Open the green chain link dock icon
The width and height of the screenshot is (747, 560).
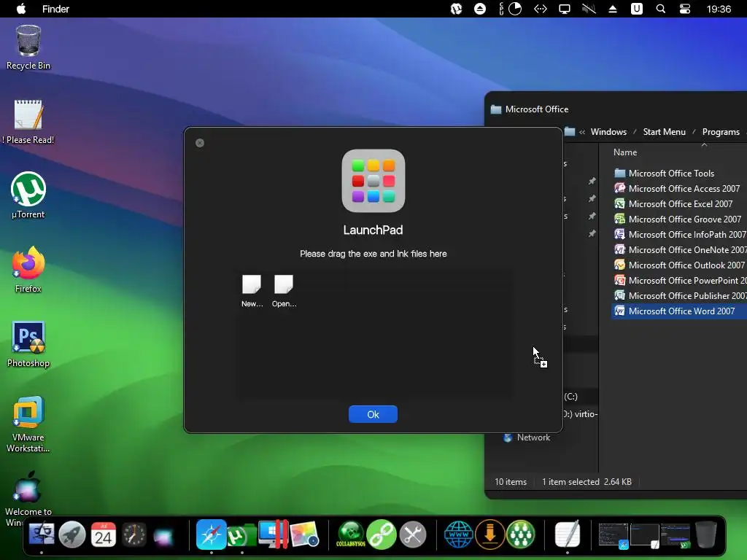pos(382,534)
